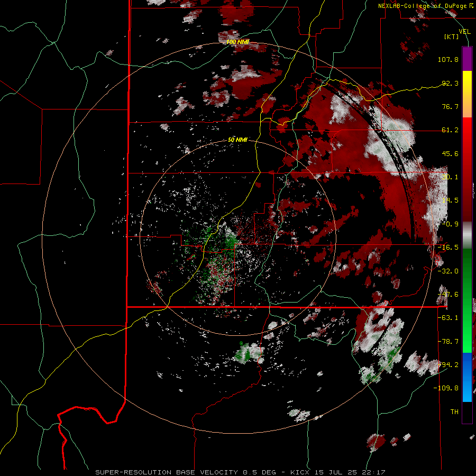
Task: Click the -78.7 velocity scale value
Action: [x=448, y=341]
